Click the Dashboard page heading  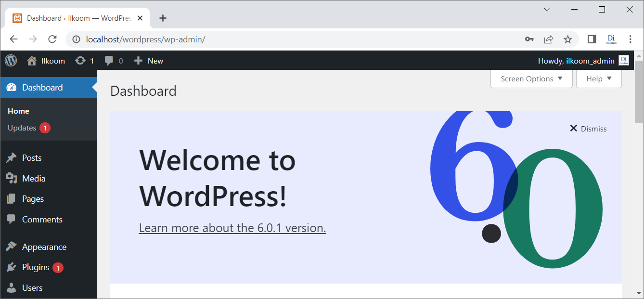(143, 91)
